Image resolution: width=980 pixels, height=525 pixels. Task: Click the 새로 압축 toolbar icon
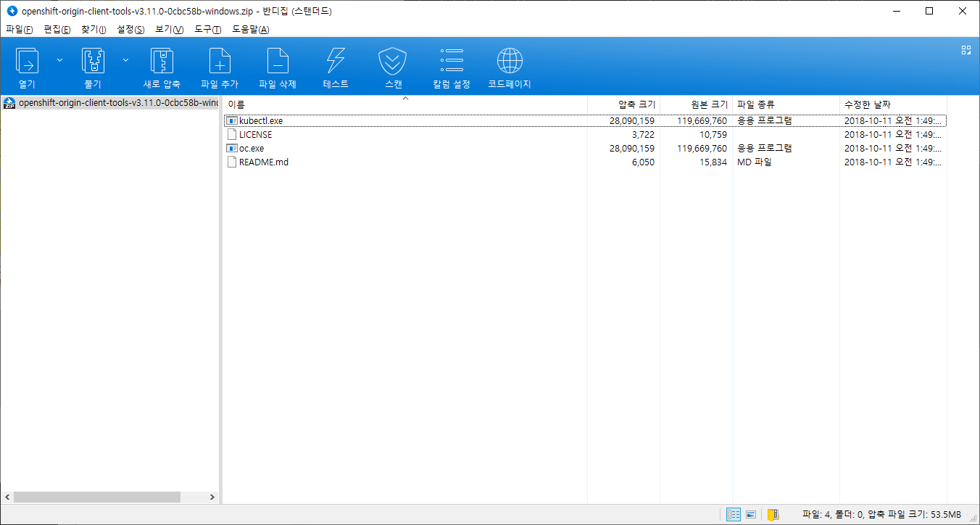(162, 62)
